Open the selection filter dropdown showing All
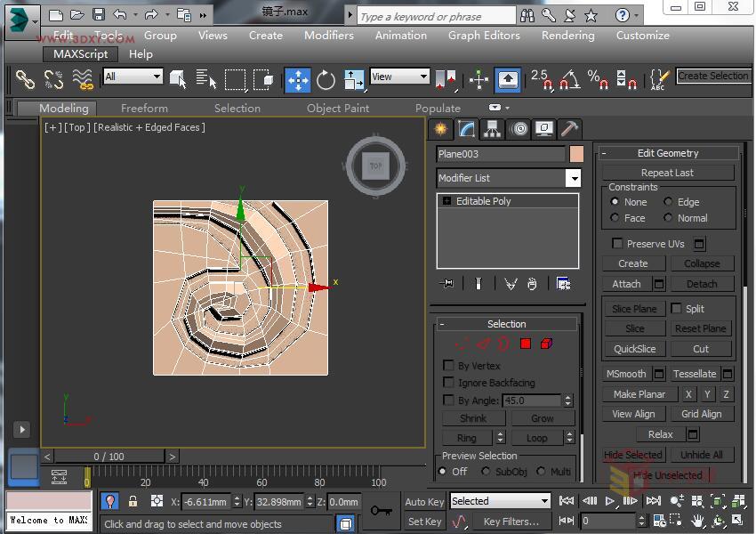Image resolution: width=756 pixels, height=534 pixels. click(x=133, y=77)
